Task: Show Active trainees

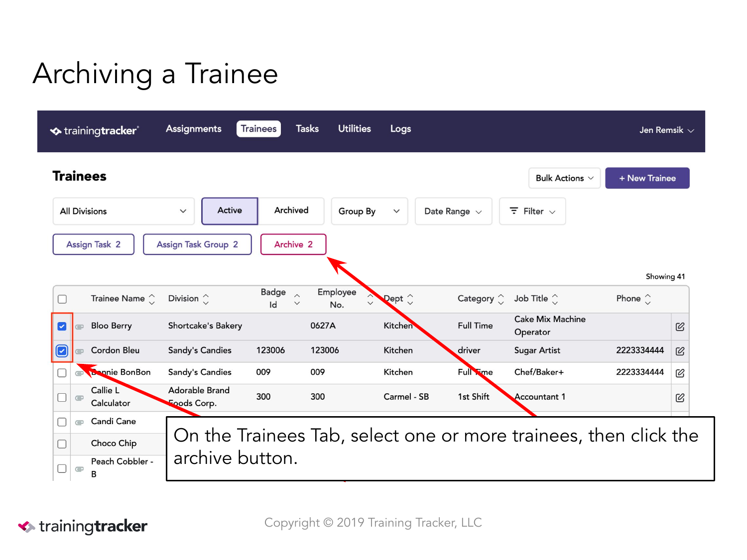Action: click(230, 211)
